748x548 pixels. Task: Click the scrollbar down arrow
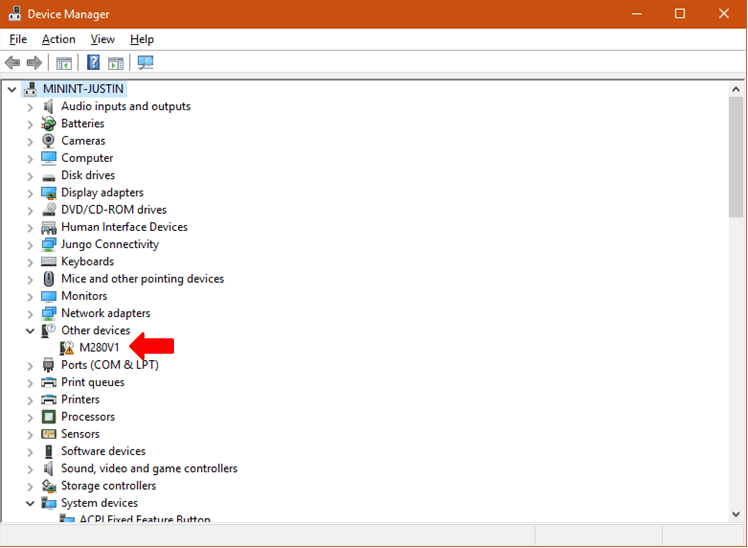[x=736, y=514]
